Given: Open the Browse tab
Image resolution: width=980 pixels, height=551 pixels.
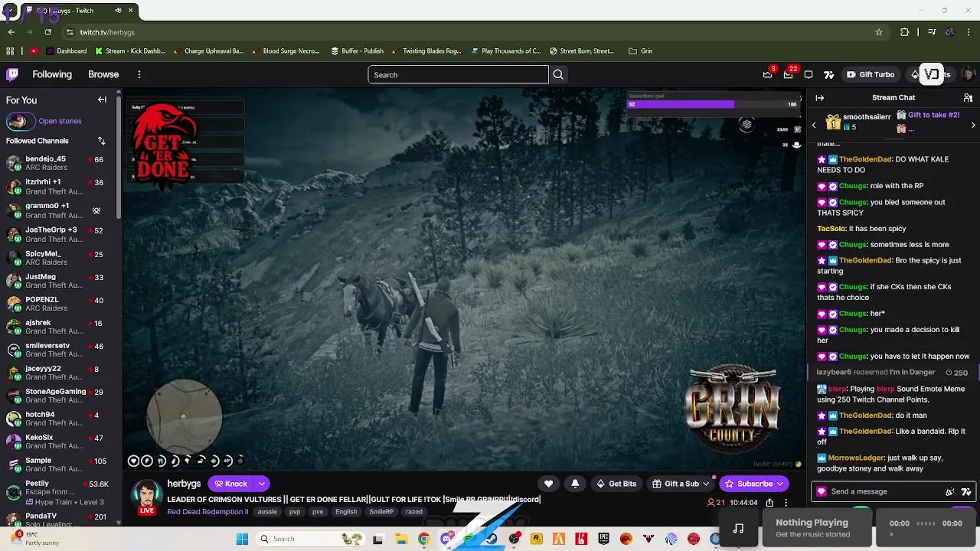Looking at the screenshot, I should click(x=103, y=74).
